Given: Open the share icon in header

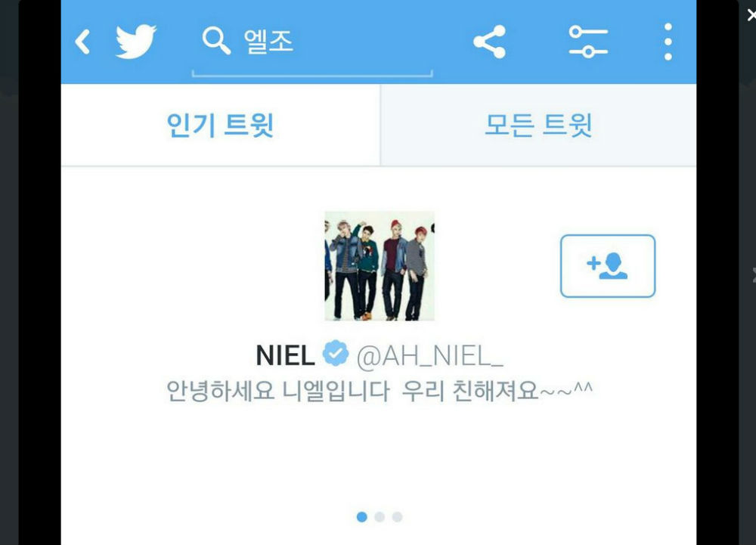Looking at the screenshot, I should coord(490,42).
